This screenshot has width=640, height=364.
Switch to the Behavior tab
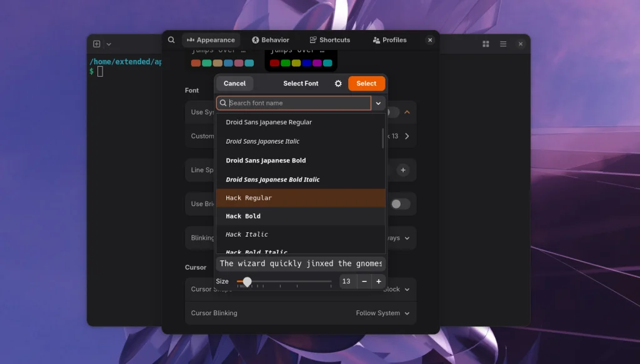click(x=271, y=40)
